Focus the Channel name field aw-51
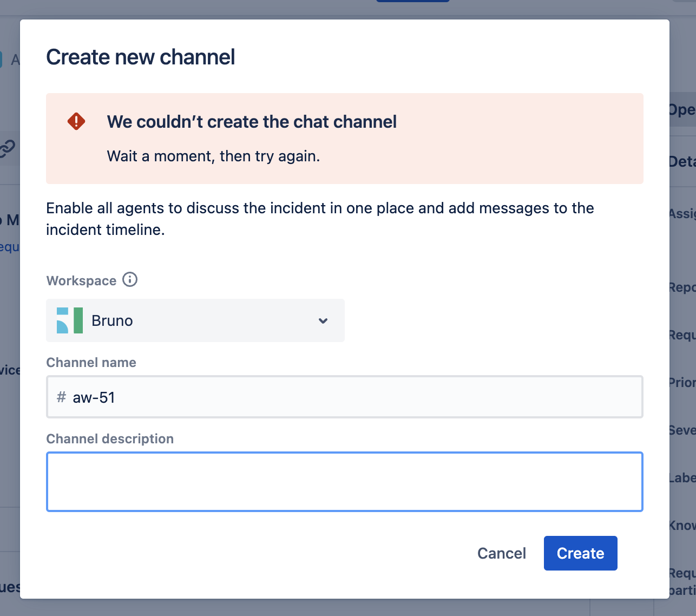The height and width of the screenshot is (616, 696). click(x=345, y=397)
